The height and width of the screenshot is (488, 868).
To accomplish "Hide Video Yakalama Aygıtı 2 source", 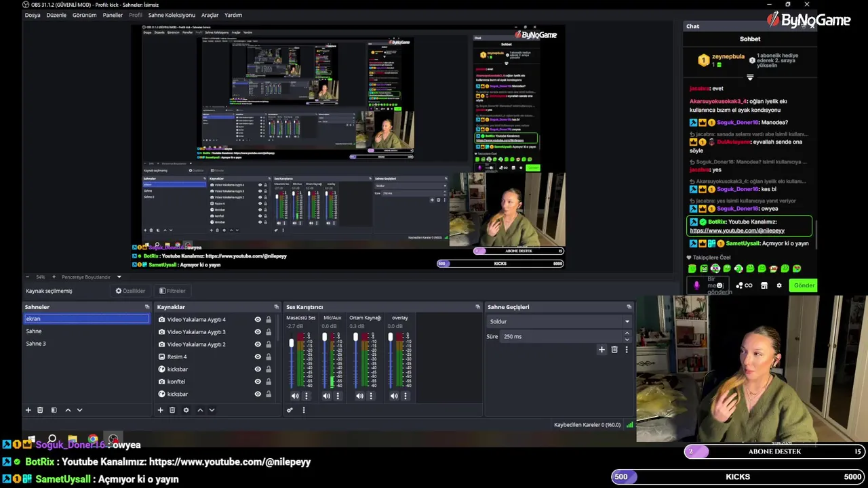I will click(x=258, y=344).
